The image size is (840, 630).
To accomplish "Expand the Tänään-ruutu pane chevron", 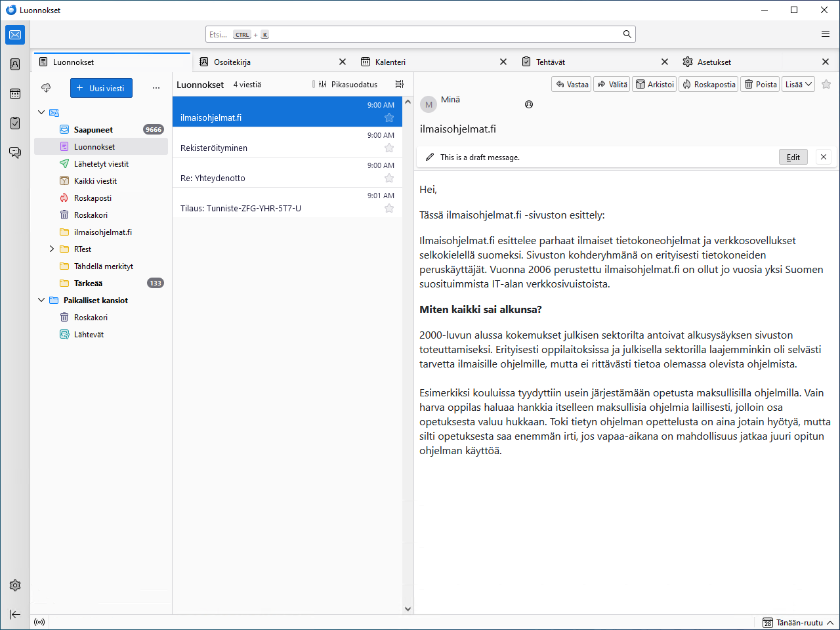I will click(x=830, y=623).
